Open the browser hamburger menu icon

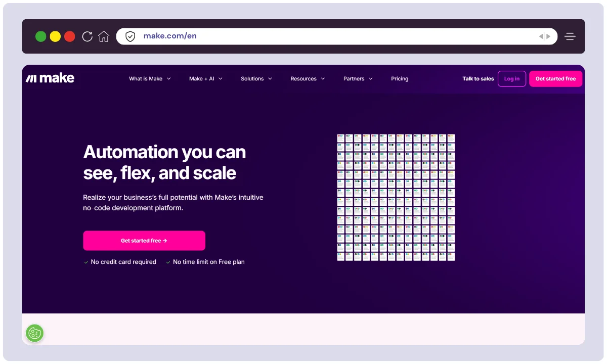(570, 36)
